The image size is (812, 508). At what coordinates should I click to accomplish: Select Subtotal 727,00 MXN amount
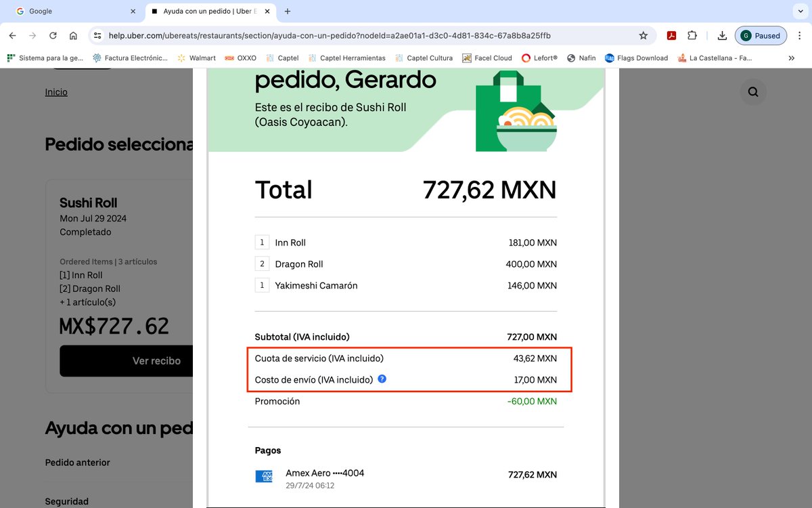click(532, 337)
